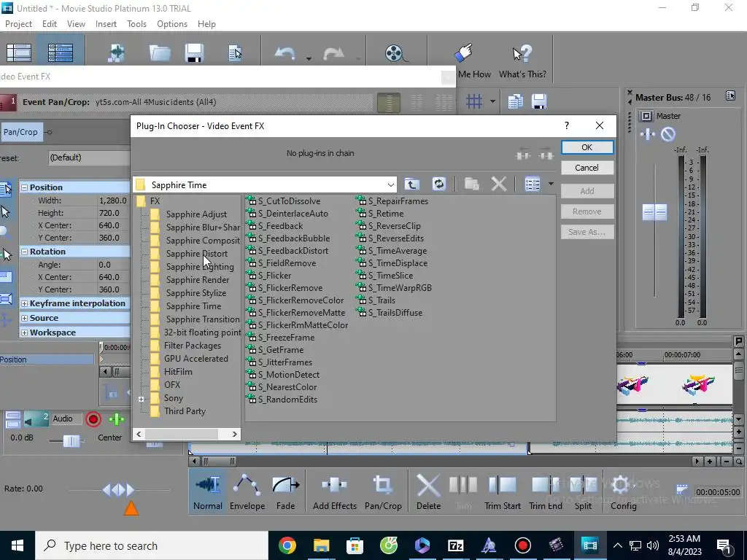Expand the Source section

point(24,318)
